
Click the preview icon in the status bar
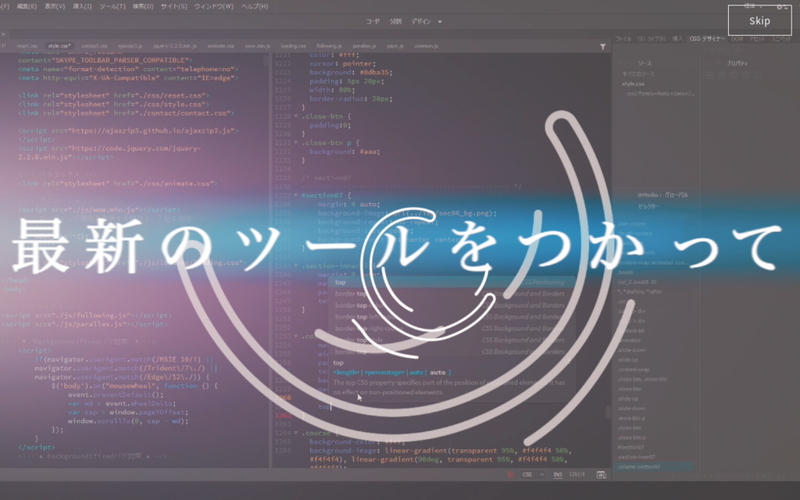click(602, 474)
